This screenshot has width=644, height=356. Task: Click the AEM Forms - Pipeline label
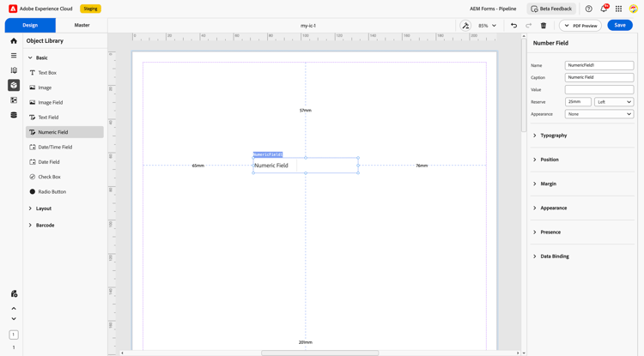(x=493, y=9)
